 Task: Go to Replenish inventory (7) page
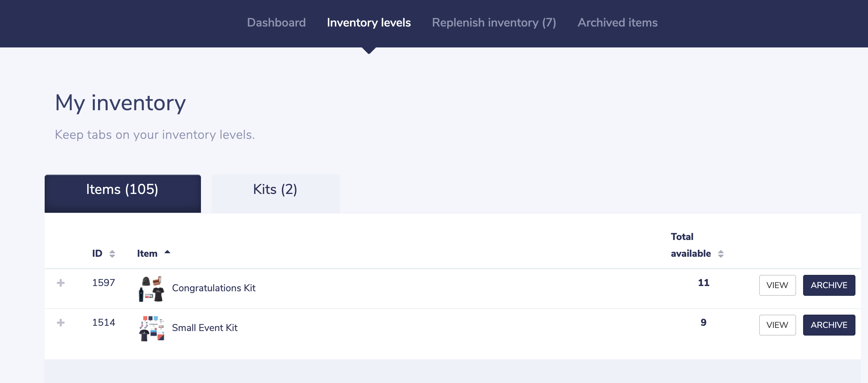(494, 23)
